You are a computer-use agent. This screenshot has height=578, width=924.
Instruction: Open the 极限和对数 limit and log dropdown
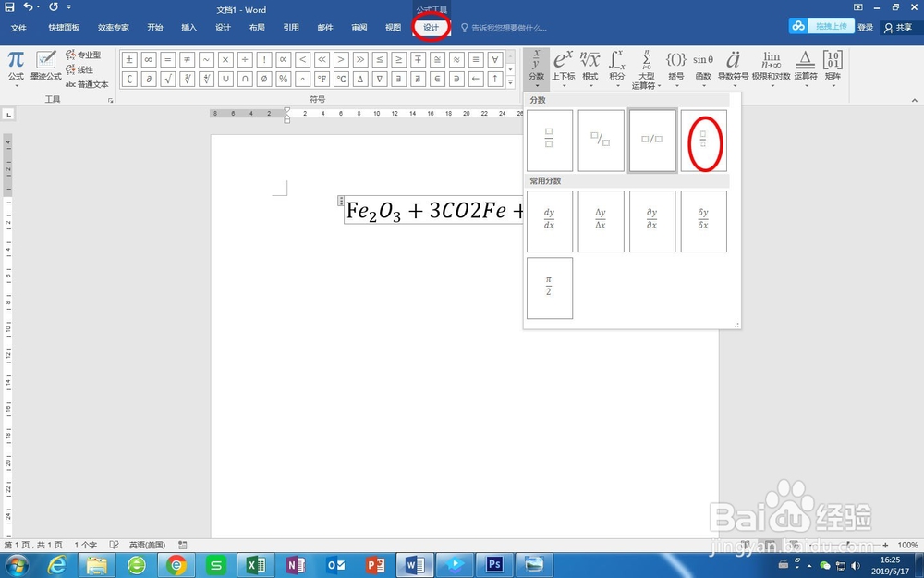tap(772, 68)
